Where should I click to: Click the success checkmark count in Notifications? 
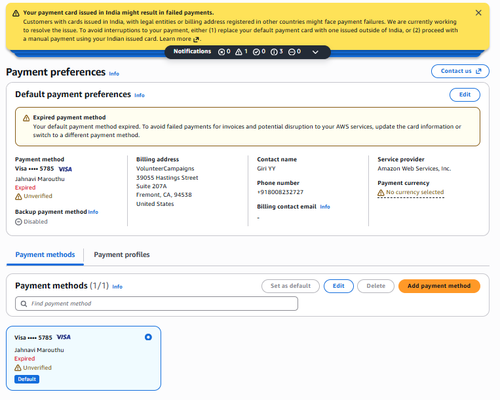click(259, 52)
